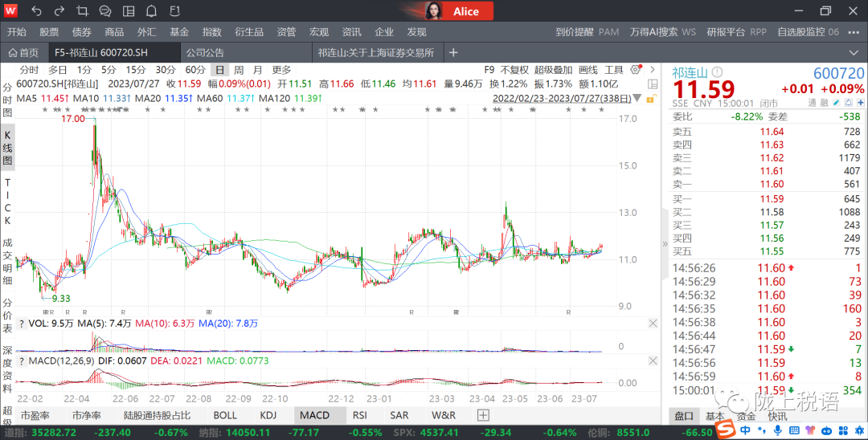Close the MACD indicator pane
The height and width of the screenshot is (440, 868).
click(x=653, y=361)
